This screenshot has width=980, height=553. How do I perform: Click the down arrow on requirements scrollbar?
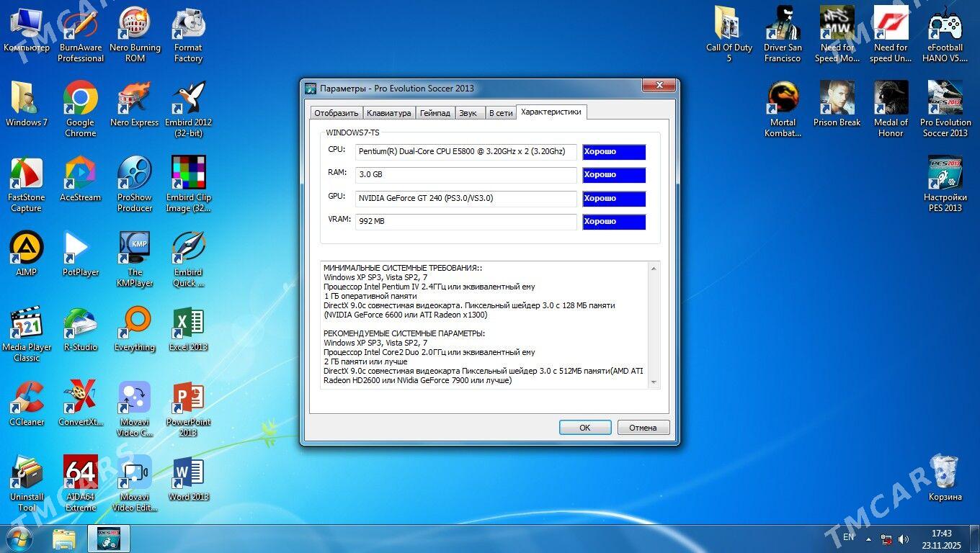click(x=654, y=382)
